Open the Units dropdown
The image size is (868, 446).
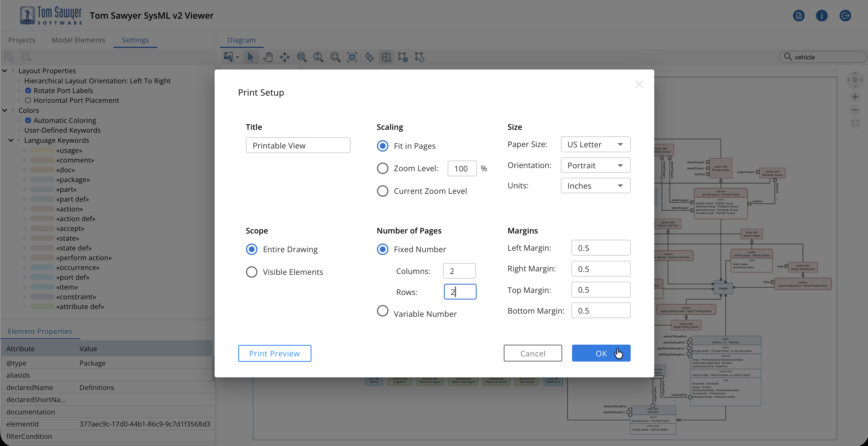tap(595, 186)
